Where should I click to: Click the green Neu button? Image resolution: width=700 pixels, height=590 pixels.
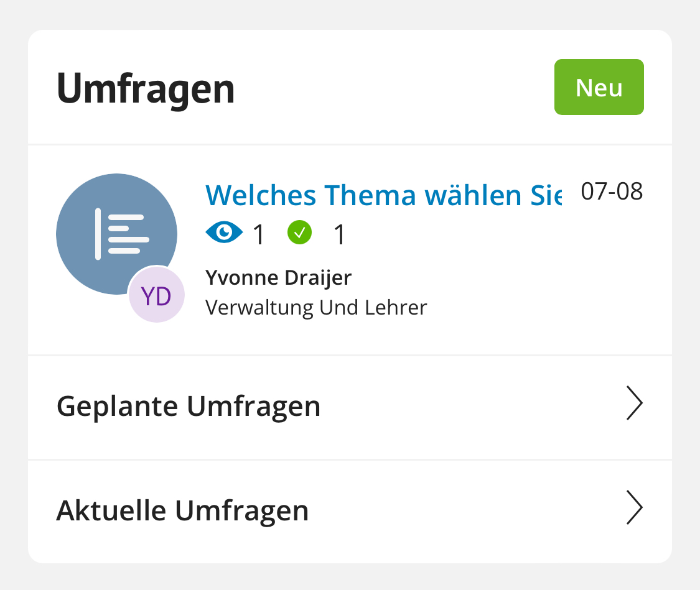click(599, 87)
